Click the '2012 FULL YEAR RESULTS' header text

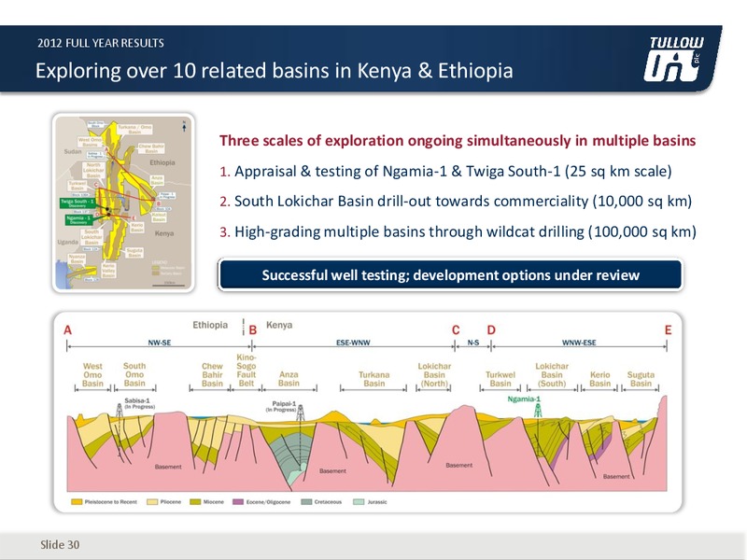[101, 43]
